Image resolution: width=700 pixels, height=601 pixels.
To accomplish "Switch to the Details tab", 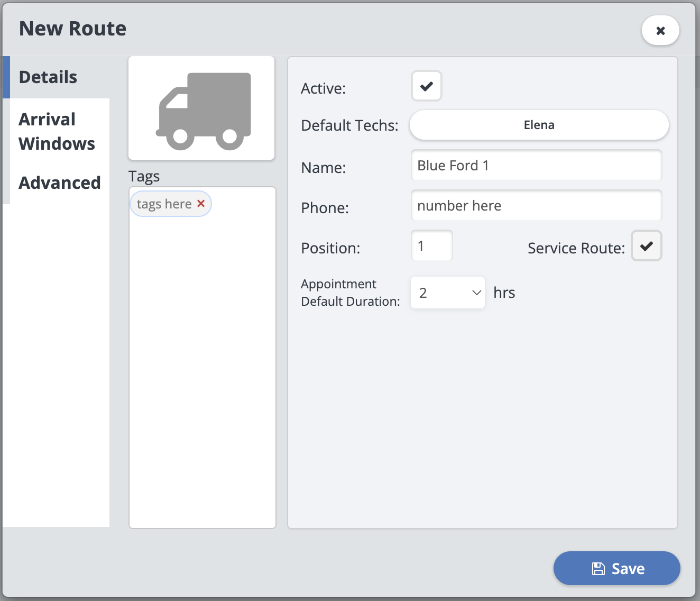I will pyautogui.click(x=48, y=77).
